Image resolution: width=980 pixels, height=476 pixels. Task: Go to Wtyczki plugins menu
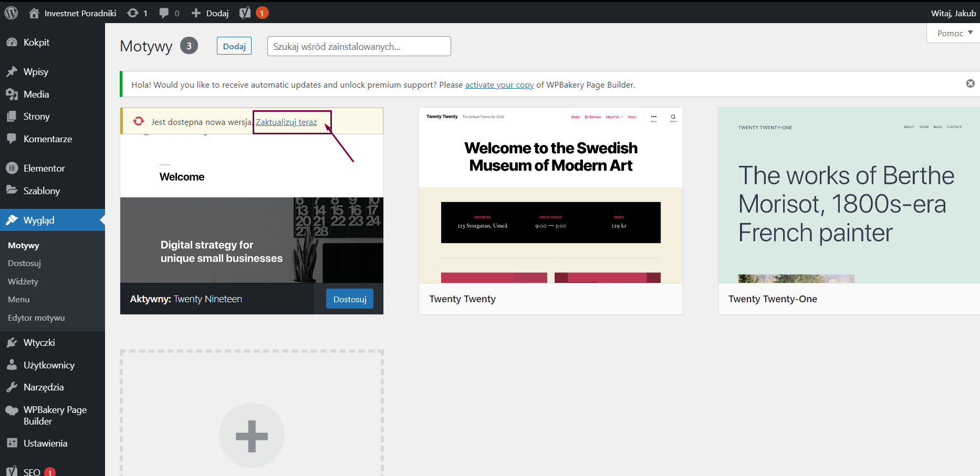pyautogui.click(x=39, y=343)
